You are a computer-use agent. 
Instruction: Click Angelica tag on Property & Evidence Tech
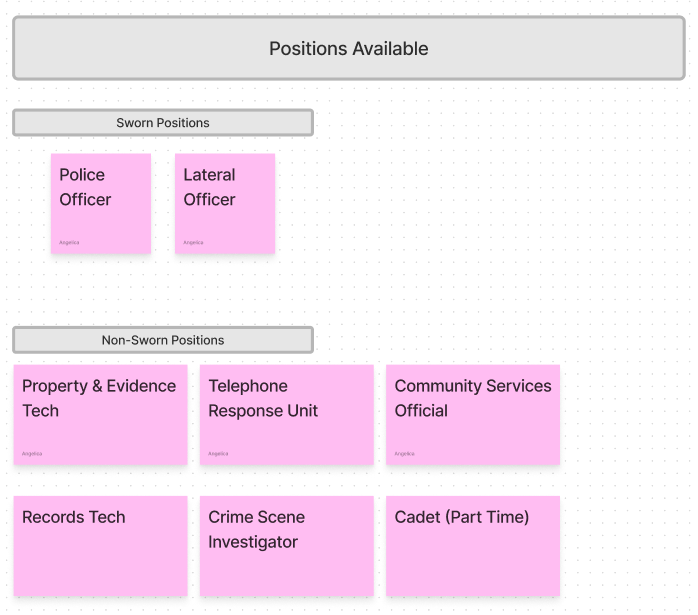32,454
